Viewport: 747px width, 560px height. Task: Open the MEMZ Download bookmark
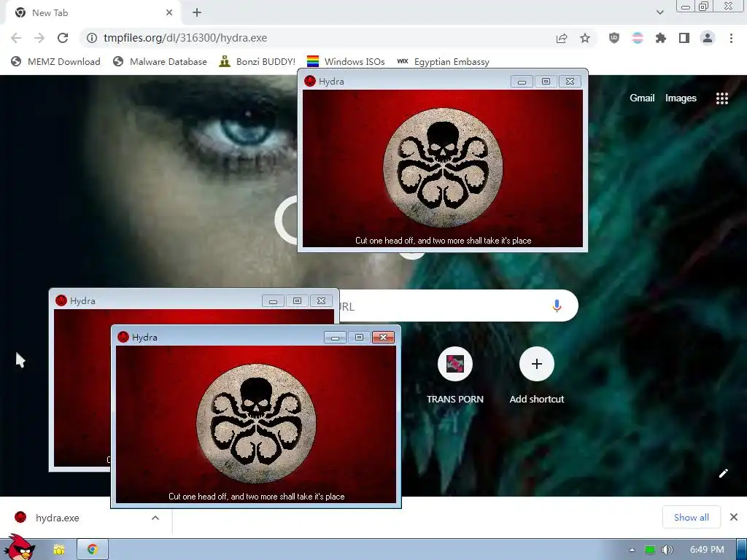tap(55, 61)
